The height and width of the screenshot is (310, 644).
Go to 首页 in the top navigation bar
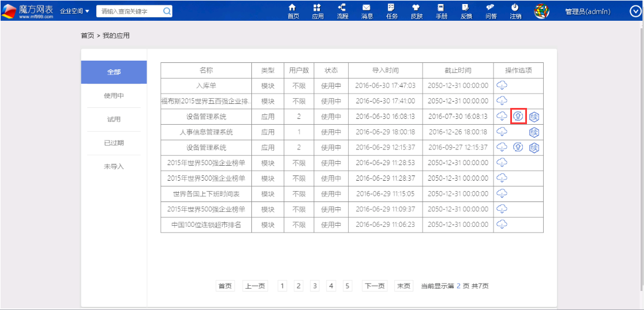[293, 12]
